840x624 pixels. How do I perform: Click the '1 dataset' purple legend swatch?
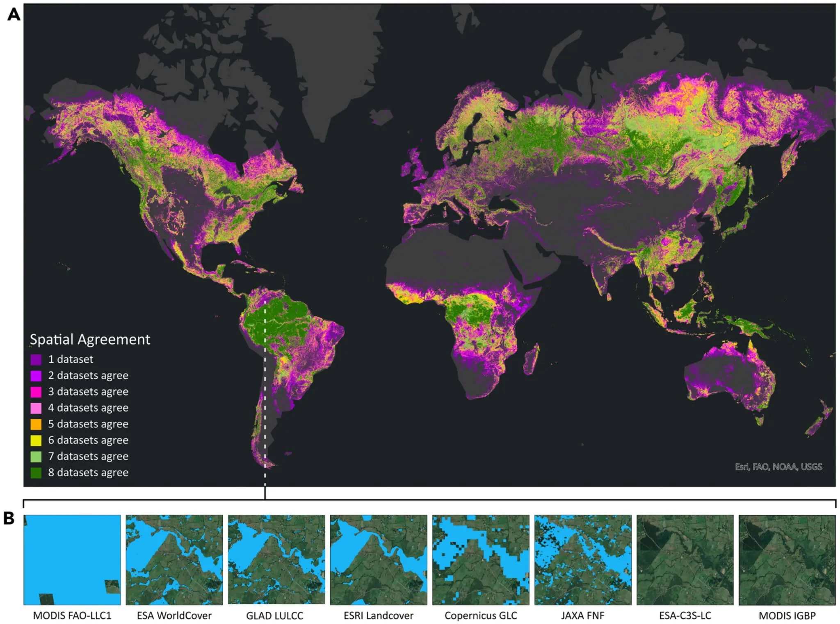36,360
